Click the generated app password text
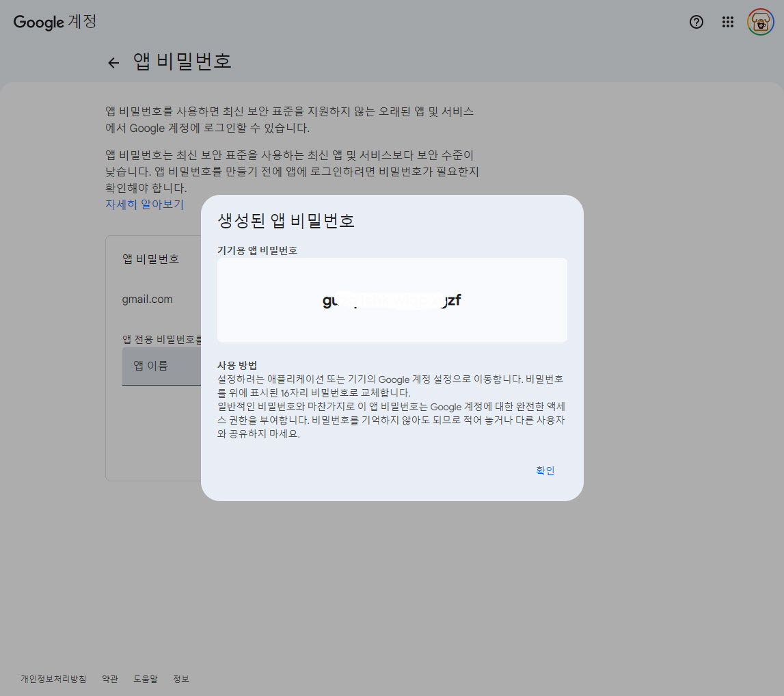The image size is (784, 696). tap(392, 300)
